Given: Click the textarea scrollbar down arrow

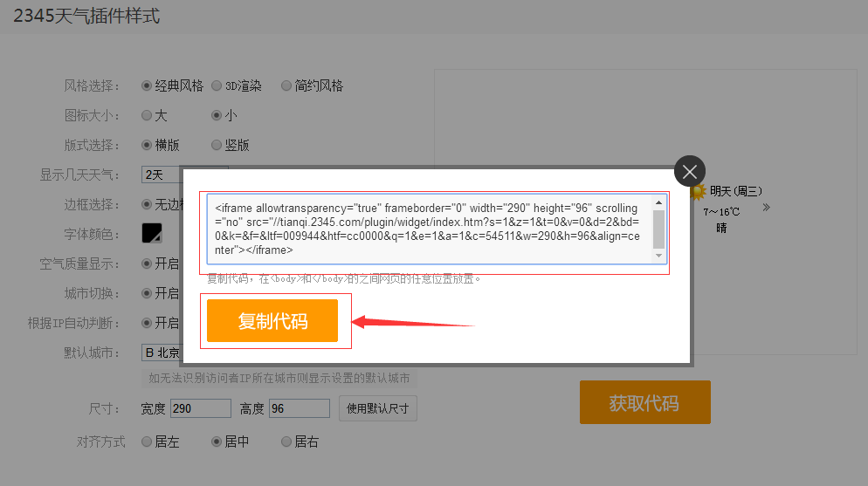Looking at the screenshot, I should 658,256.
